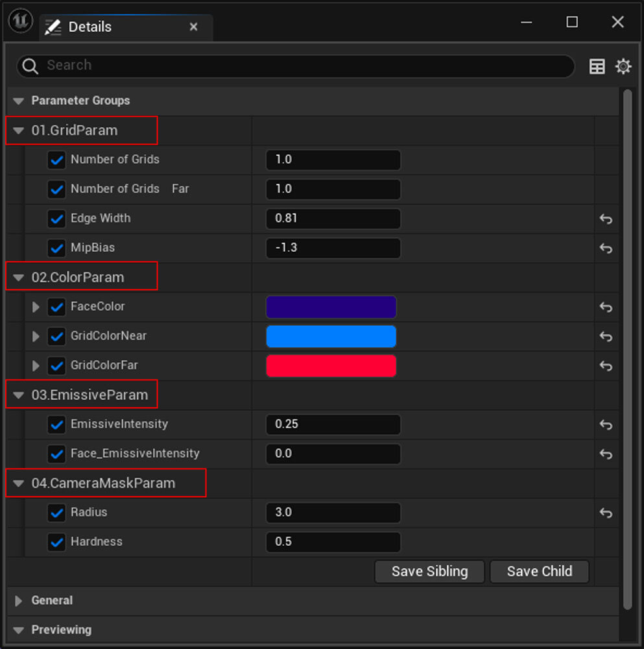
Task: Collapse the 04.CameraMaskParam group
Action: pyautogui.click(x=19, y=484)
